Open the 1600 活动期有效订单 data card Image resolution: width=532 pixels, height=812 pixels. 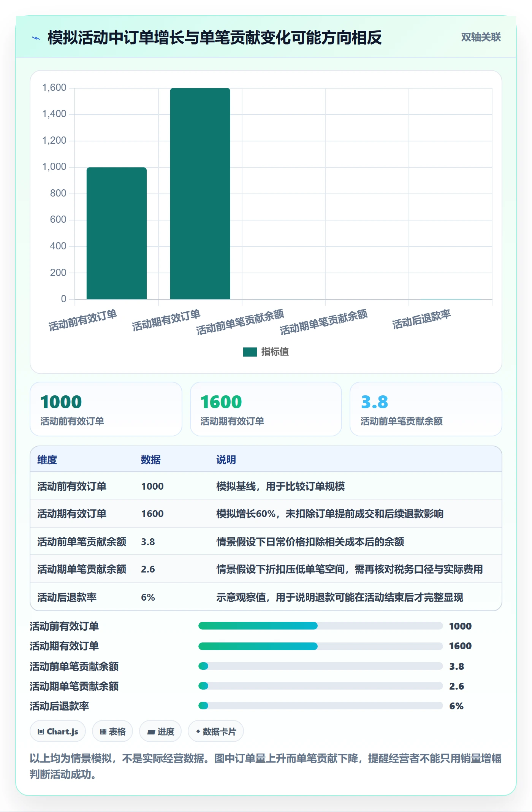[266, 409]
